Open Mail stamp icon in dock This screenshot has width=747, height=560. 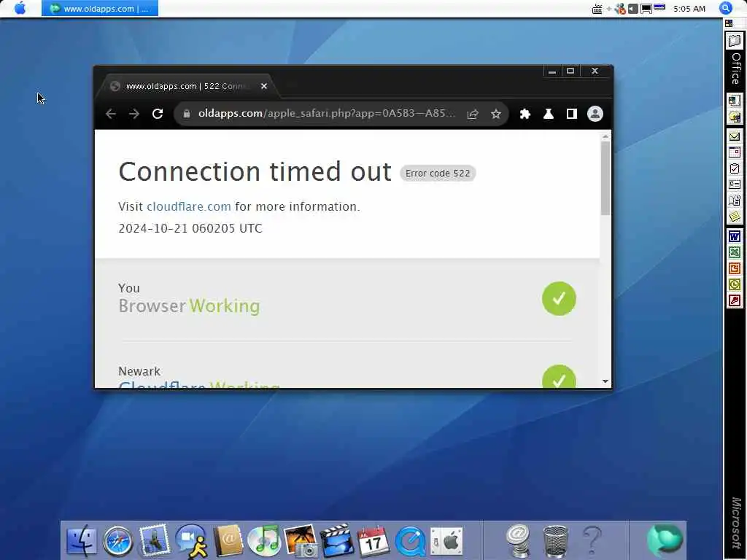tap(155, 540)
